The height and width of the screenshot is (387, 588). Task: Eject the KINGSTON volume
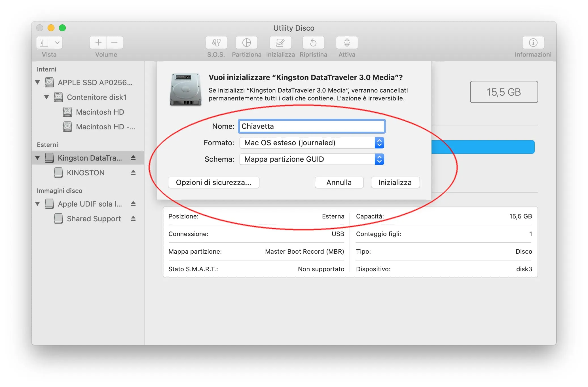pyautogui.click(x=133, y=173)
